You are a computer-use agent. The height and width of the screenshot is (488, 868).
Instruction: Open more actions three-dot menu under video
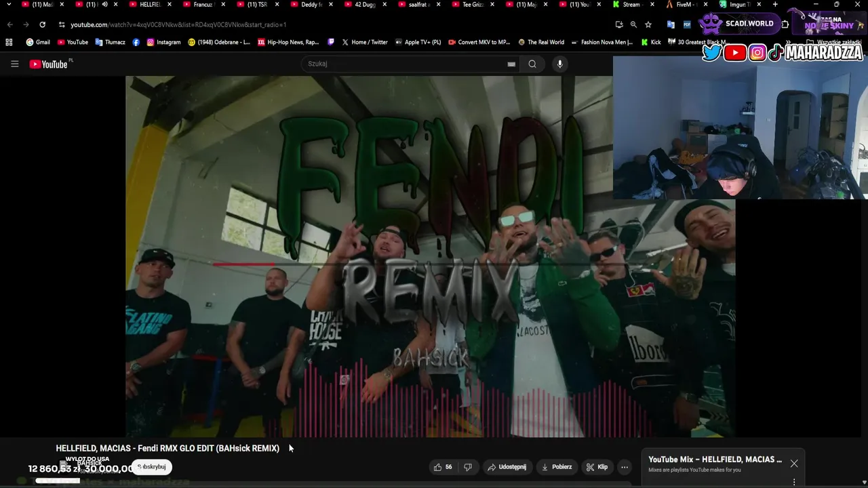(625, 467)
